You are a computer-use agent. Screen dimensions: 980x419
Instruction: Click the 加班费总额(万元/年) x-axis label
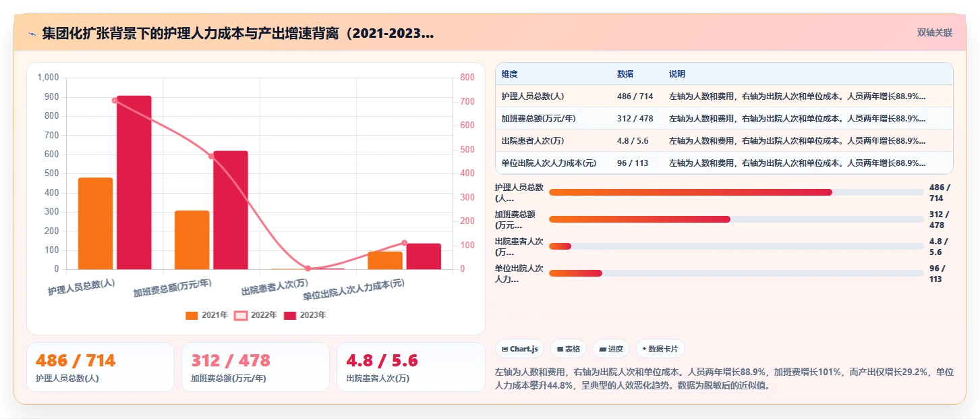coord(172,287)
